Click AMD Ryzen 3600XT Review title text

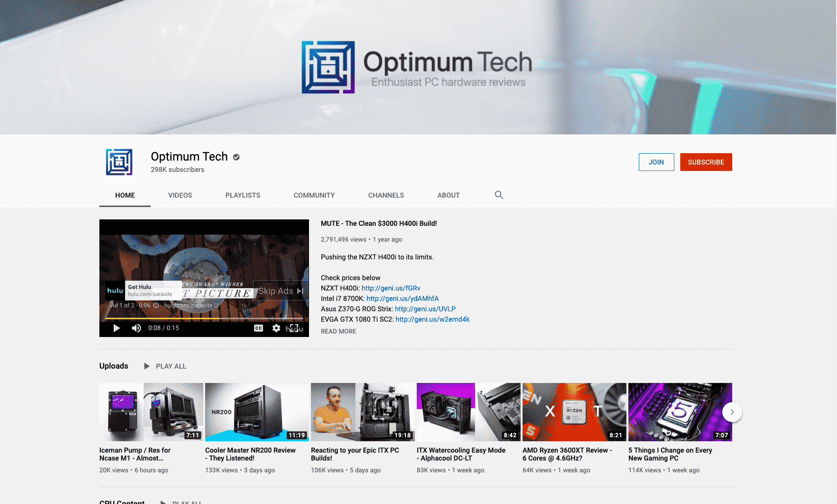pos(567,454)
